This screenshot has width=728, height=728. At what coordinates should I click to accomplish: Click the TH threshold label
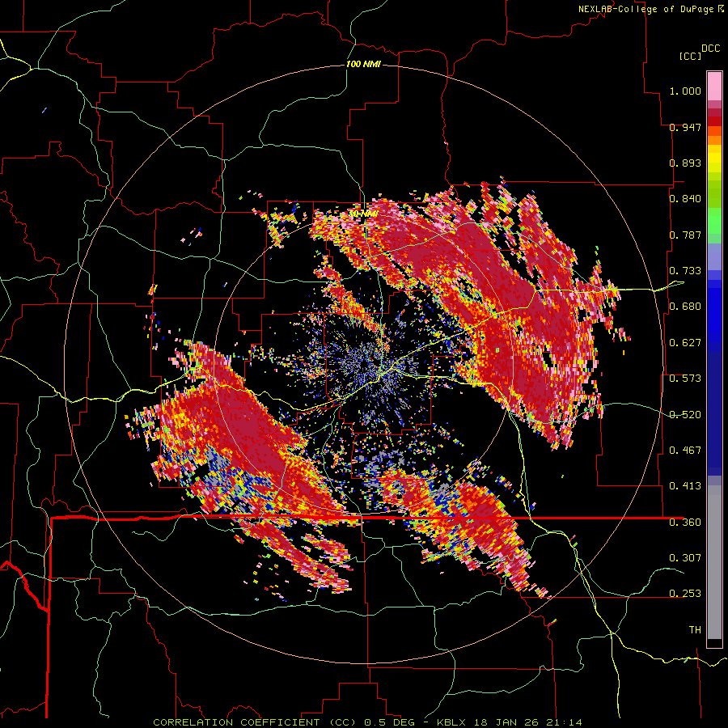coord(695,629)
